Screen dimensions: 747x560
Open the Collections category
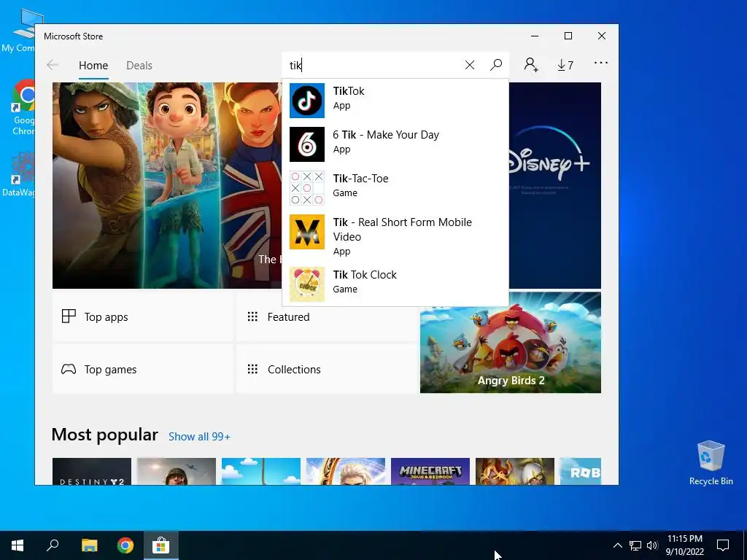(x=328, y=369)
